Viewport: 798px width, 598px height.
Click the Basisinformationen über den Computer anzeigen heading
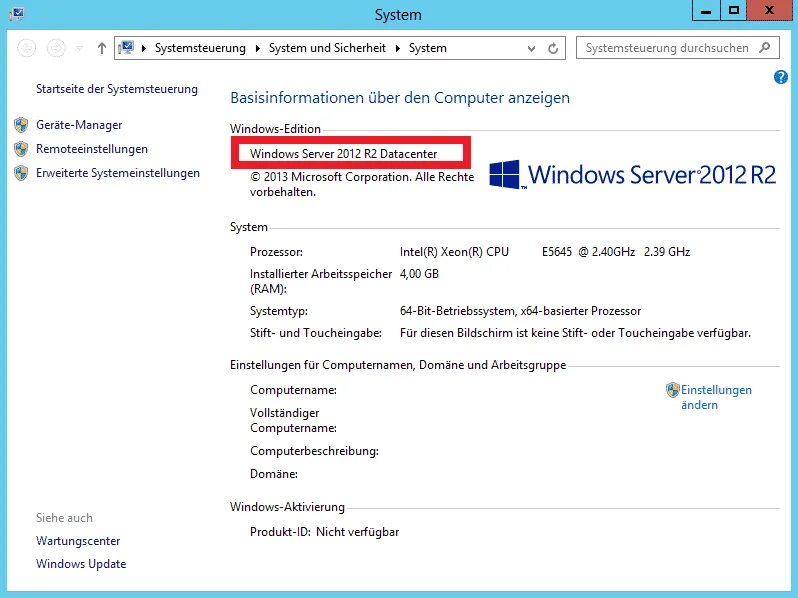400,98
